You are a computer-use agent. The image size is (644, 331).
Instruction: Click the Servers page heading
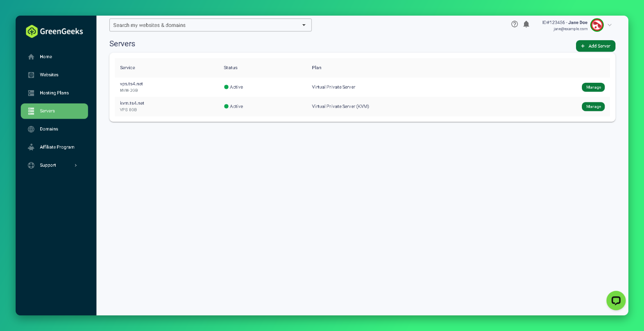coord(122,44)
